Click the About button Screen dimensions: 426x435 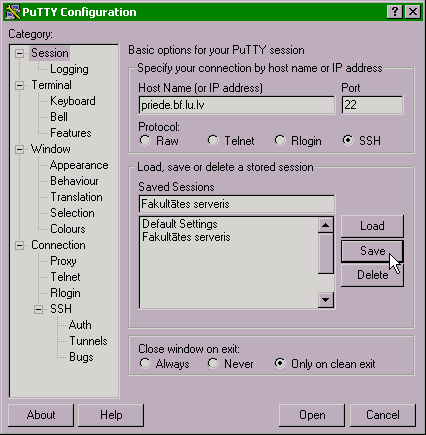[41, 415]
